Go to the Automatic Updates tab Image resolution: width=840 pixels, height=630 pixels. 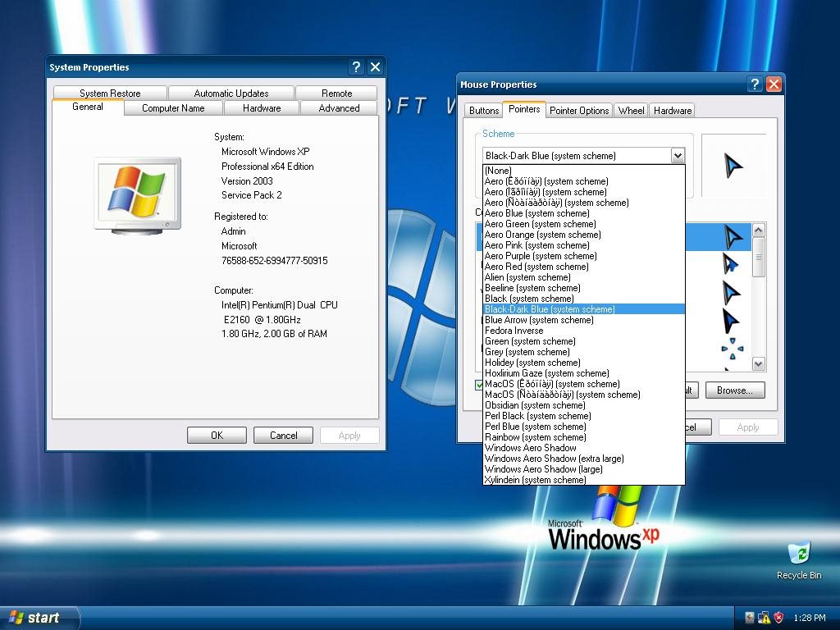(231, 94)
